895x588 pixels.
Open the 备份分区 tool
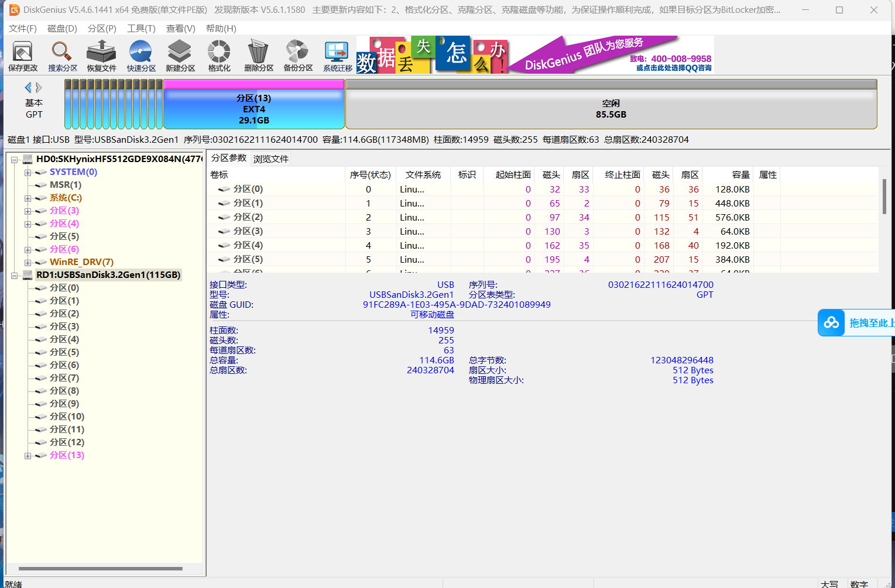coord(298,56)
